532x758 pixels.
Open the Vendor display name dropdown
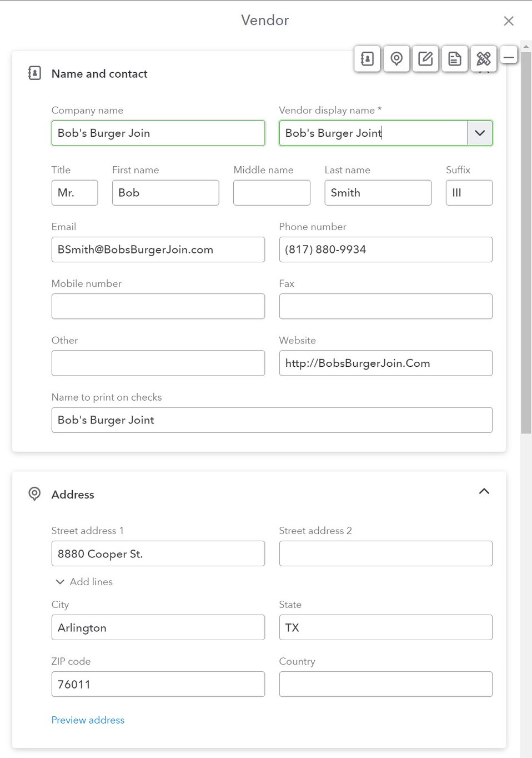480,133
